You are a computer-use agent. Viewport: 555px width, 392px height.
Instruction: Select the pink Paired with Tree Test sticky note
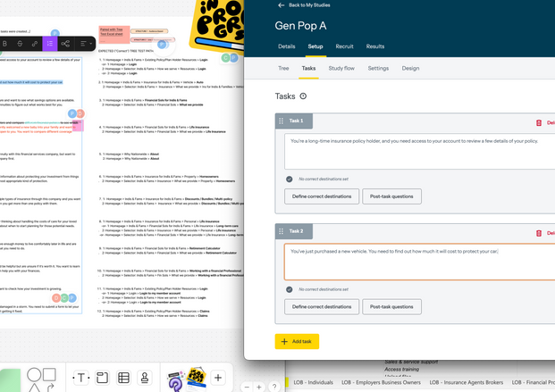pyautogui.click(x=114, y=34)
